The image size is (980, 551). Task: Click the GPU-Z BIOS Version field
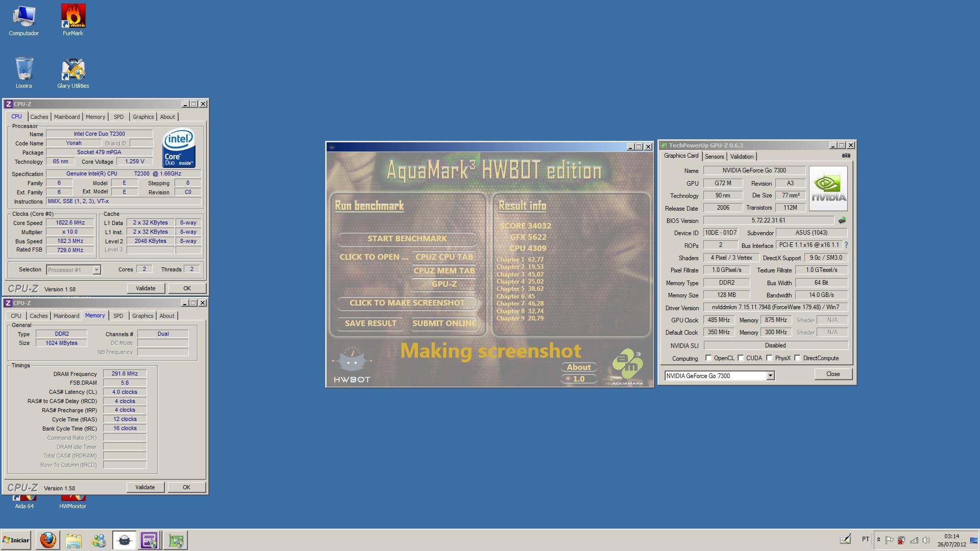(x=769, y=220)
